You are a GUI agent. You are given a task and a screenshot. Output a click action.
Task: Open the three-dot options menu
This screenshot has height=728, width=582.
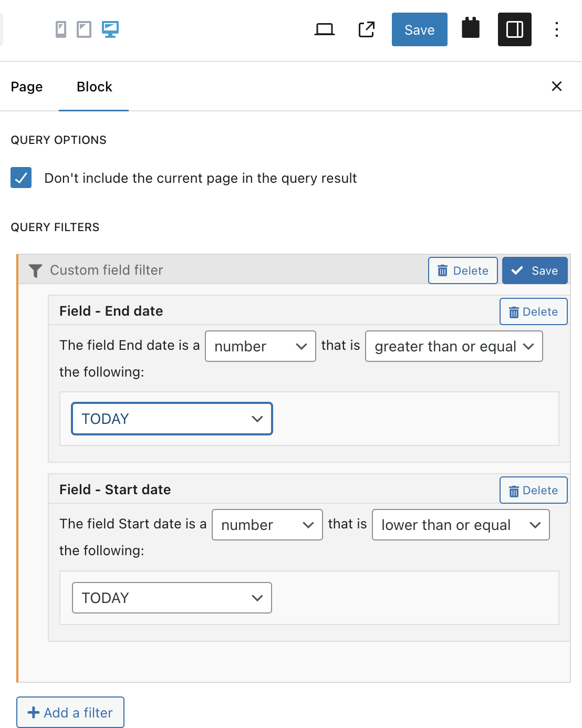556,29
